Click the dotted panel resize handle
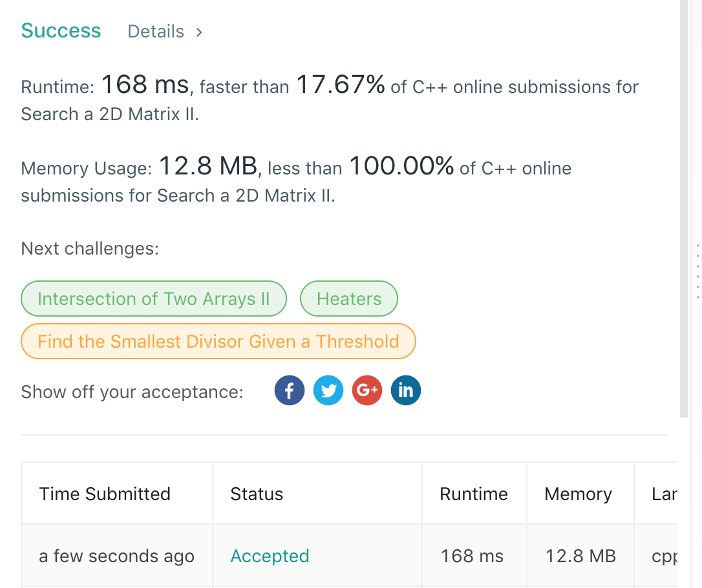 pos(698,270)
